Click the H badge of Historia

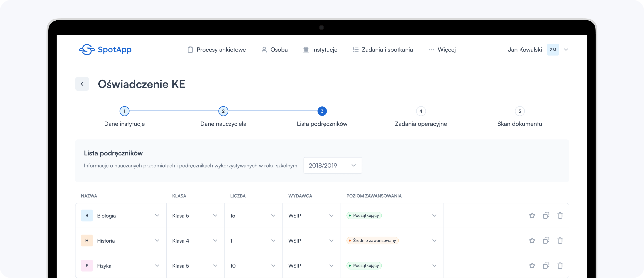point(87,241)
